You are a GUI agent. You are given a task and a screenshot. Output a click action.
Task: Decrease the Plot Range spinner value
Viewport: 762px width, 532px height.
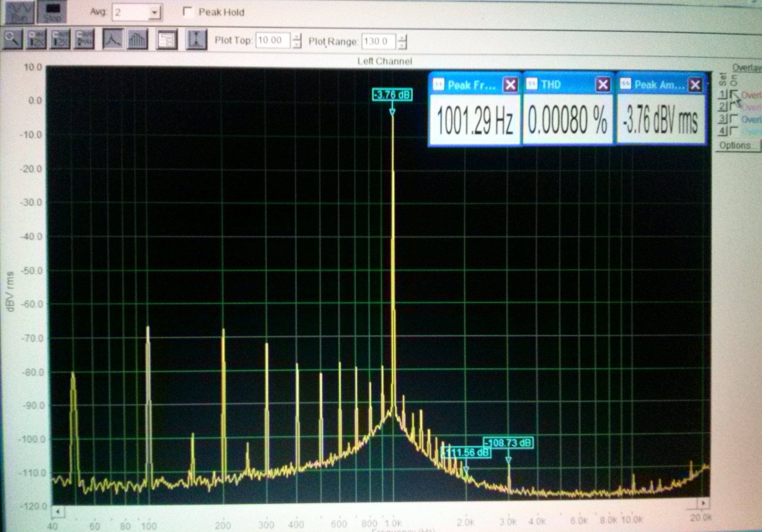click(401, 45)
